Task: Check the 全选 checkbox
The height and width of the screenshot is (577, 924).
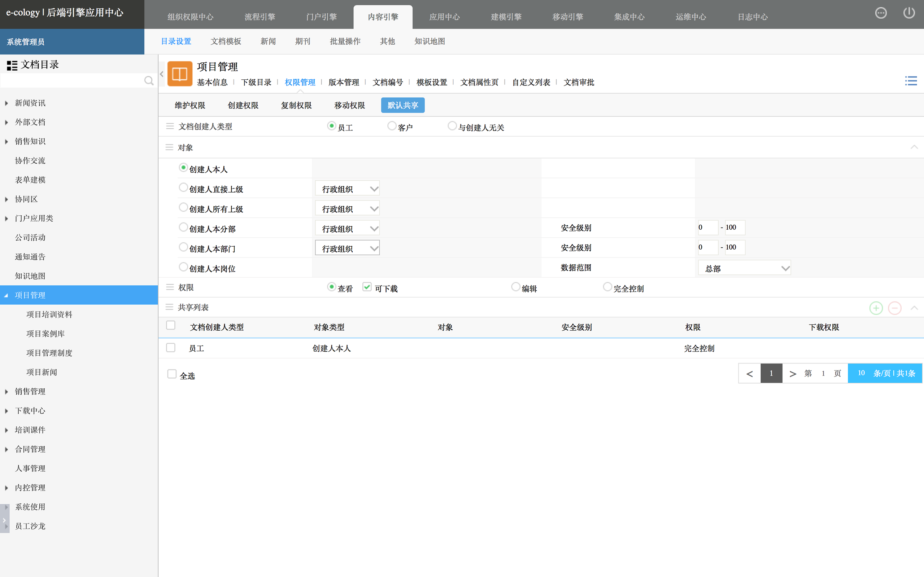Action: pyautogui.click(x=172, y=374)
